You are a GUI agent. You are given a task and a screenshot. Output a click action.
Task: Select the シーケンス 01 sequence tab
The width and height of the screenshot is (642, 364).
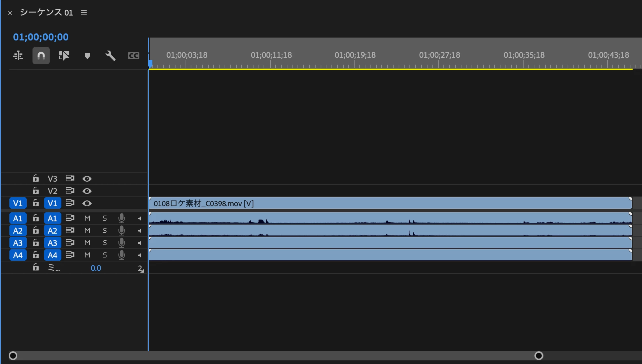(x=46, y=13)
